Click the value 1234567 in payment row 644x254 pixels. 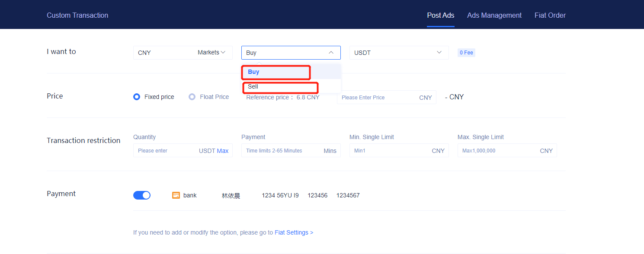[x=348, y=195]
